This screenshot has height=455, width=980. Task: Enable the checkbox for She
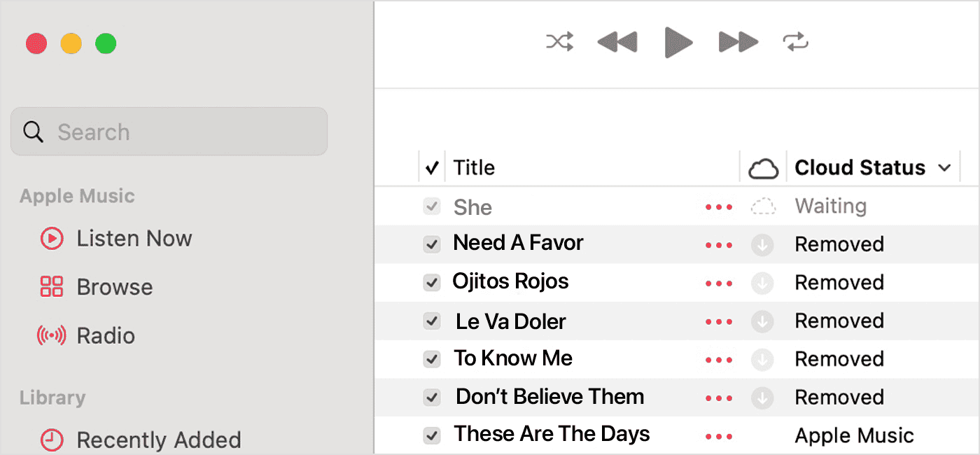(432, 206)
